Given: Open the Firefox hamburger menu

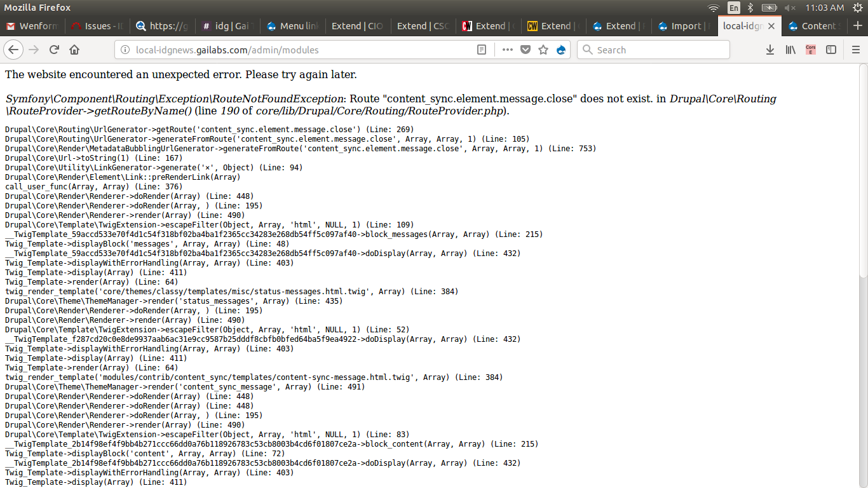Looking at the screenshot, I should (855, 50).
